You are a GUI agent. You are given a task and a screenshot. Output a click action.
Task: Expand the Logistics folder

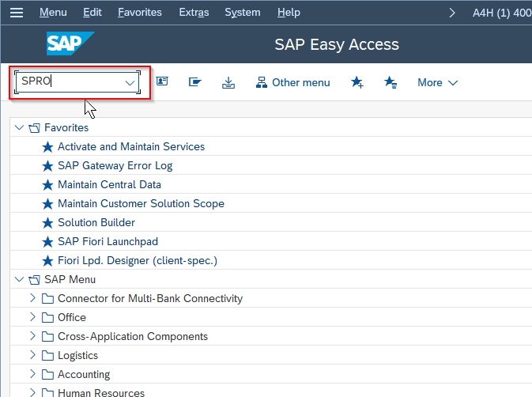coord(32,355)
